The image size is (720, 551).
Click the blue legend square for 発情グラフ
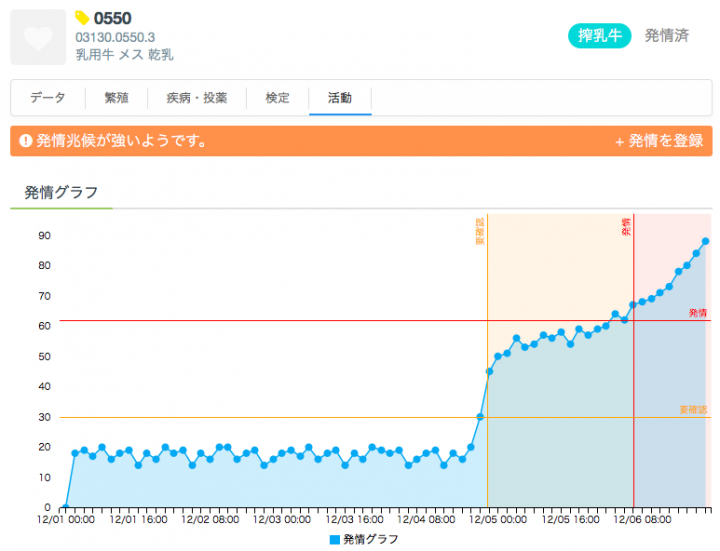(334, 539)
